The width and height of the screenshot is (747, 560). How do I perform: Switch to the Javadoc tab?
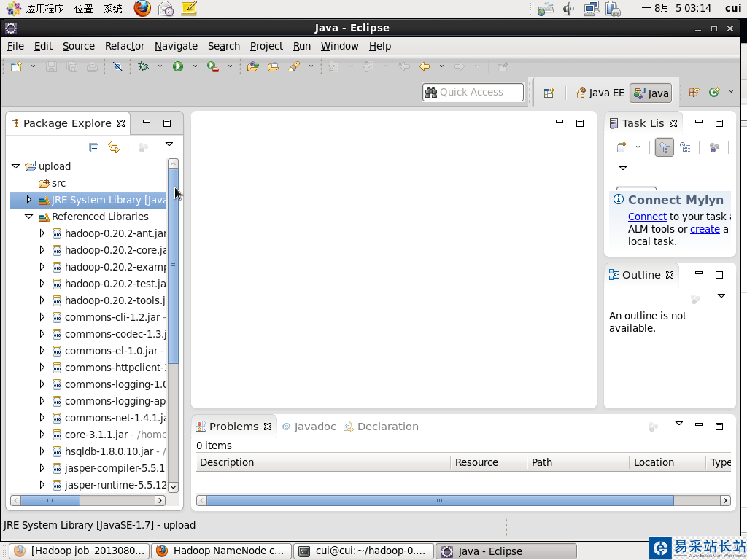pyautogui.click(x=309, y=427)
